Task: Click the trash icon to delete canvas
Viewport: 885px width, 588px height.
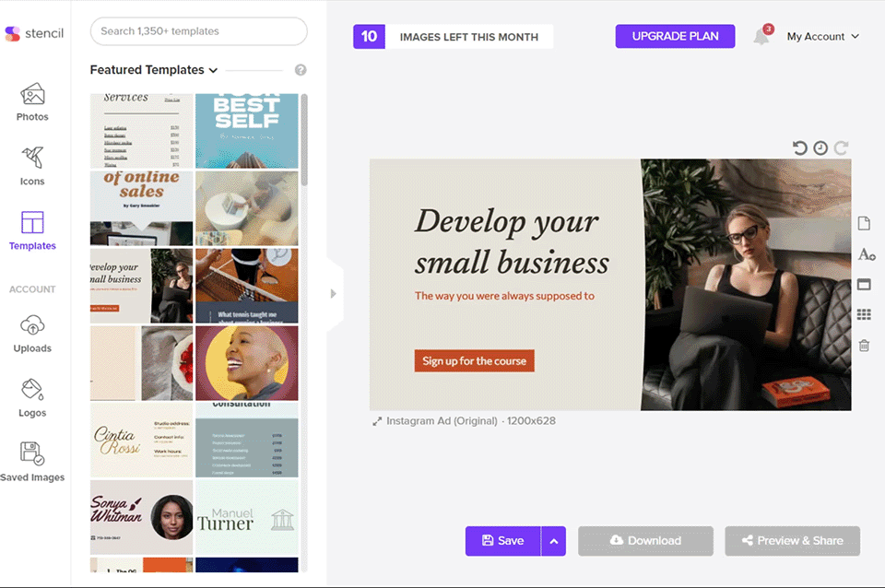Action: point(864,345)
